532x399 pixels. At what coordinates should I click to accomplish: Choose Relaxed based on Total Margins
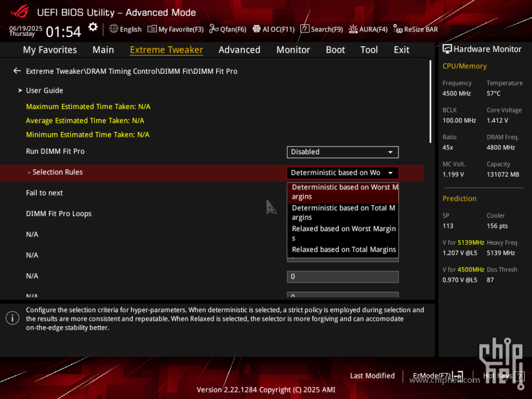click(x=343, y=250)
